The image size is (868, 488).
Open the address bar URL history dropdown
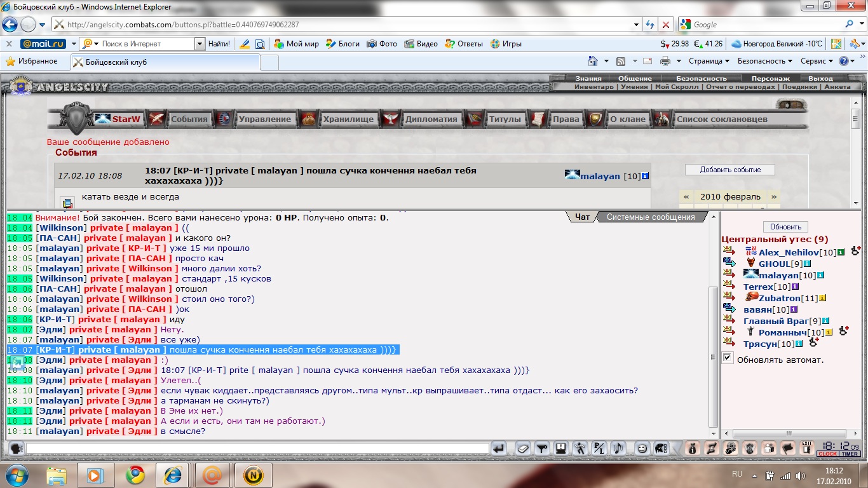637,25
